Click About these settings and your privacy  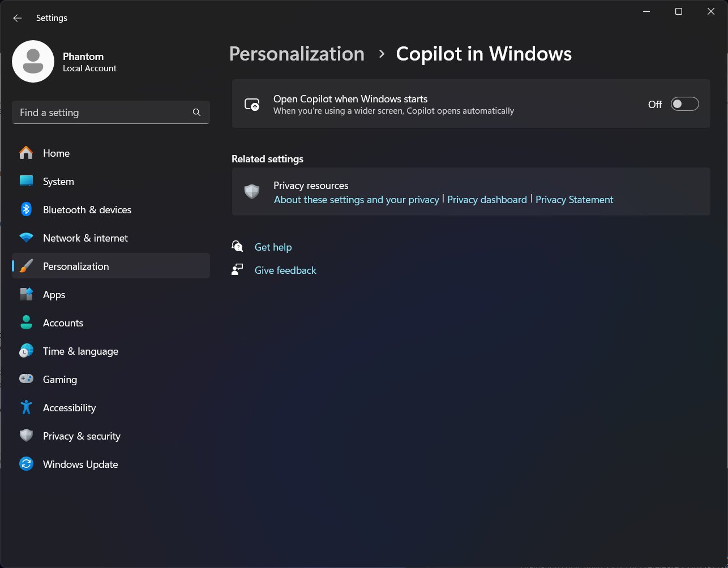(356, 199)
